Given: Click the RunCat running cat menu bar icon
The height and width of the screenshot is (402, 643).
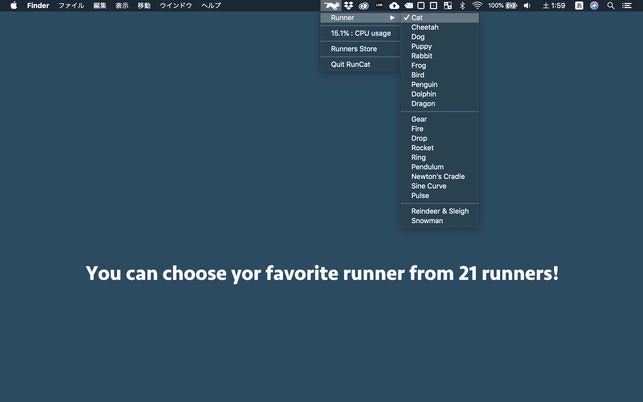Looking at the screenshot, I should (x=331, y=6).
